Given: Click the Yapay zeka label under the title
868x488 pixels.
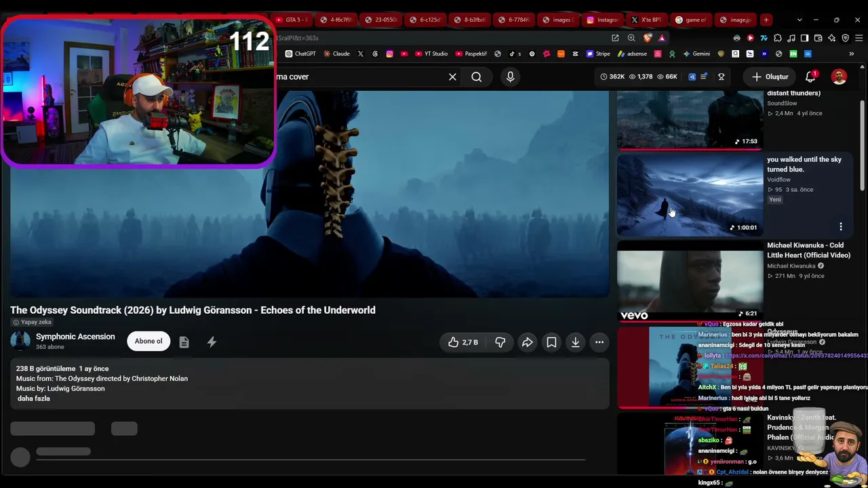Looking at the screenshot, I should pyautogui.click(x=32, y=323).
